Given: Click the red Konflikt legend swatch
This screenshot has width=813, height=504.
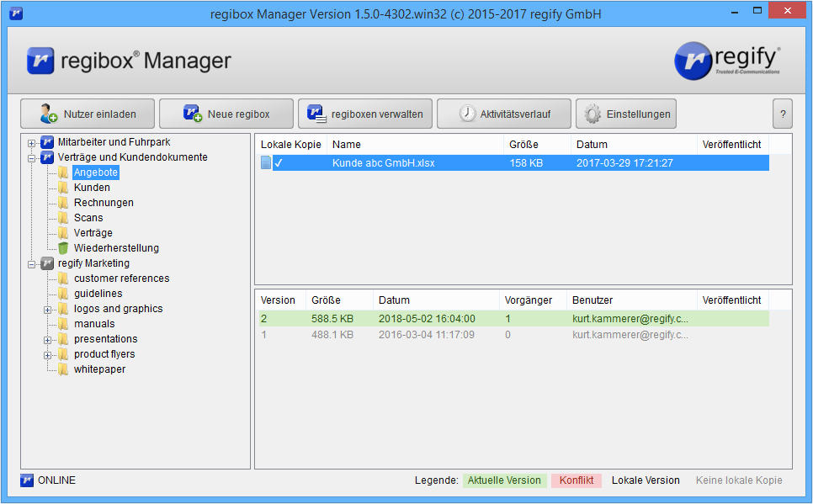Looking at the screenshot, I should pos(576,480).
